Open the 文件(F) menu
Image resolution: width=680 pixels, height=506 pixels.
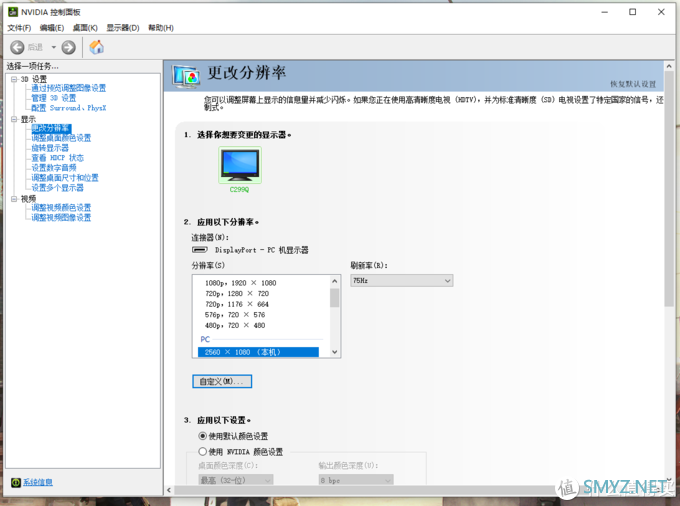tap(19, 28)
